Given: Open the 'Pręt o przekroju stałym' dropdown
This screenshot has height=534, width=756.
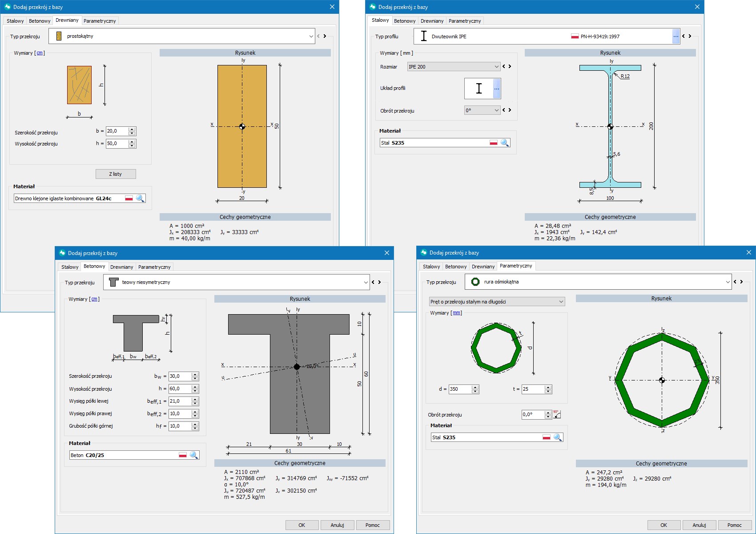Looking at the screenshot, I should coord(561,302).
